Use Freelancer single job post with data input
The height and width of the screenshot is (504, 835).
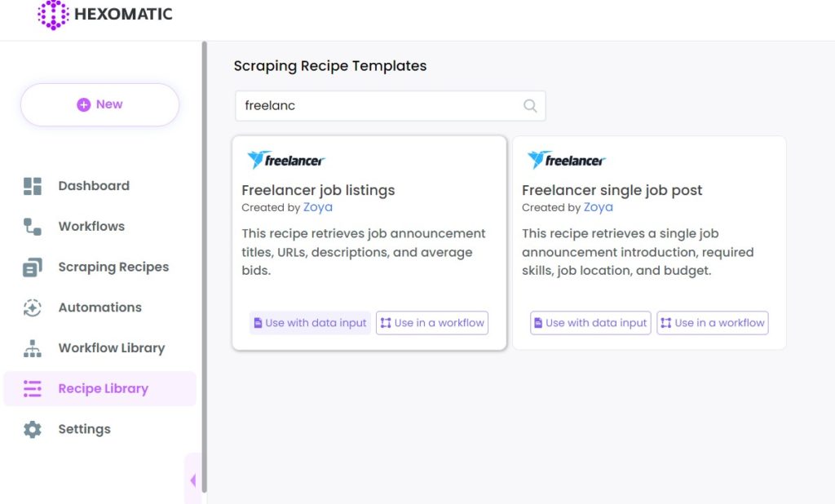[590, 323]
